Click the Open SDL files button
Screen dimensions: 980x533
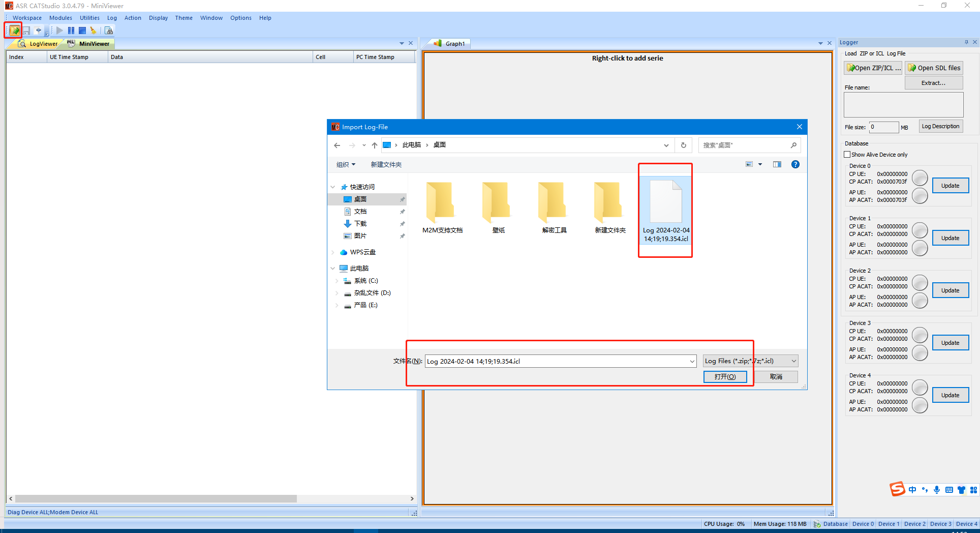click(x=934, y=68)
